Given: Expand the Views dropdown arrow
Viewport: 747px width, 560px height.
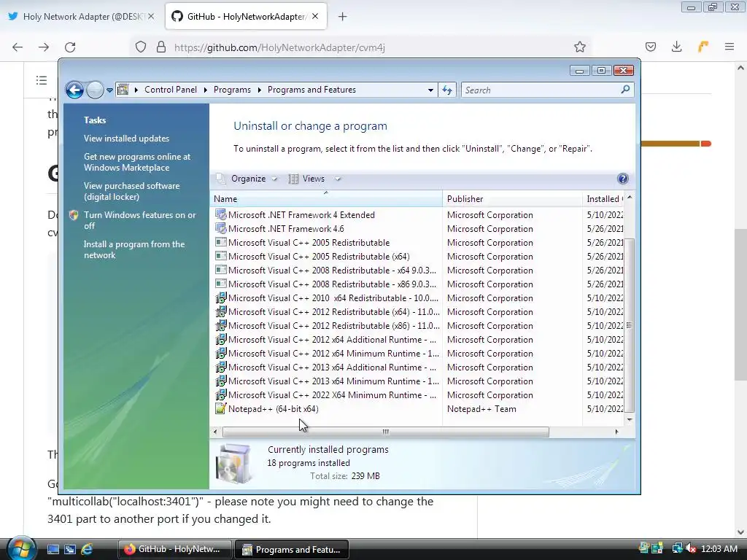Looking at the screenshot, I should [338, 179].
